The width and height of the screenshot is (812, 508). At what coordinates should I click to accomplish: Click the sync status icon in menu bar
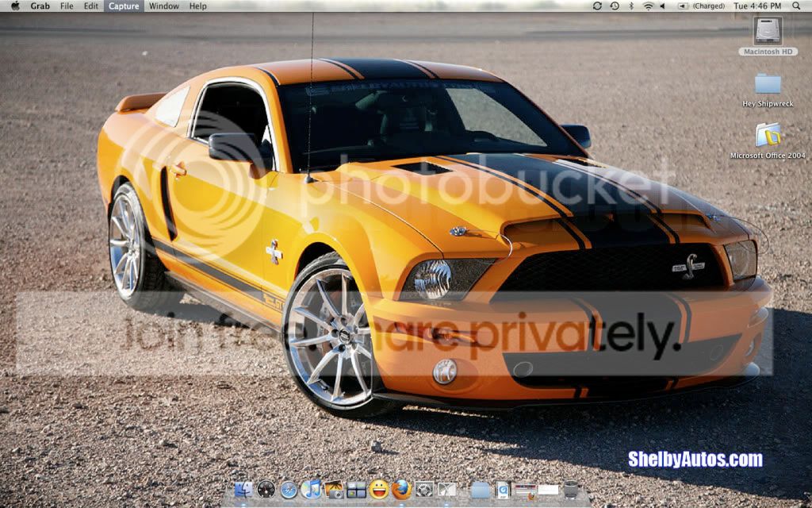(x=597, y=6)
